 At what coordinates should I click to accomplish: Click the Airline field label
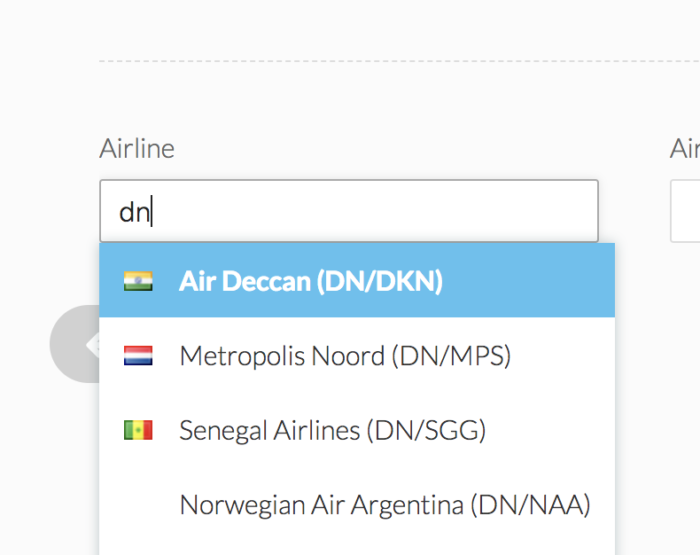point(137,149)
